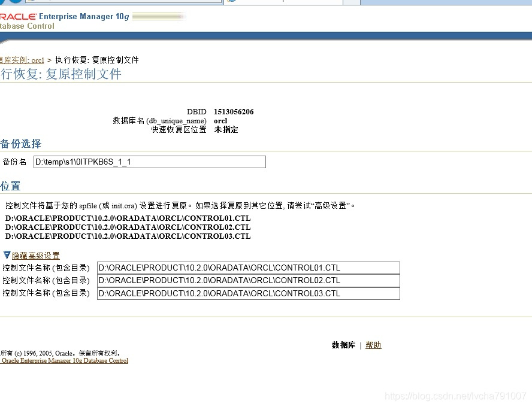Select bold path ending CONTROL01.CTL in 位置 section

pyautogui.click(x=128, y=218)
